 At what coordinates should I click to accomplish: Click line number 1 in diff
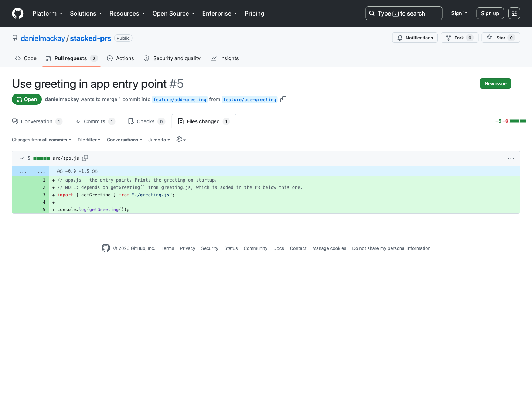[x=40, y=180]
